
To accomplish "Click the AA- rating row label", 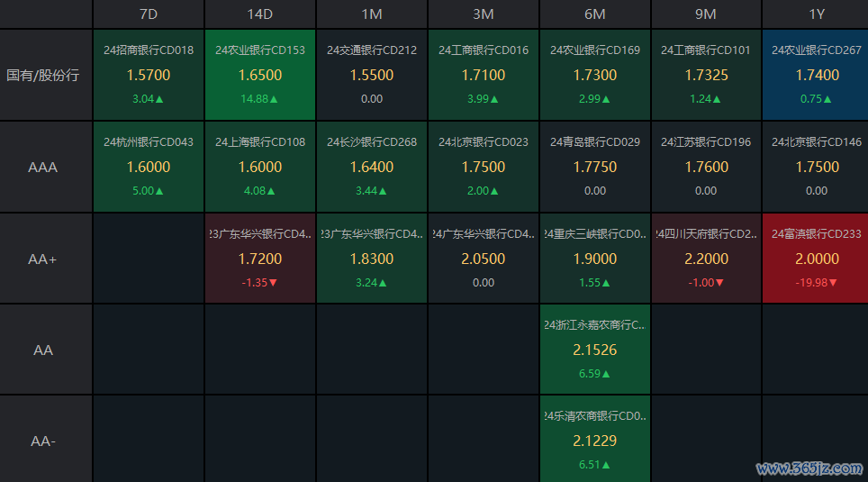I will pos(46,439).
